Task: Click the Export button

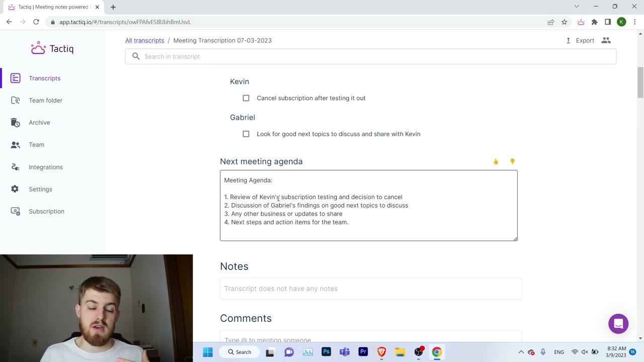Action: pyautogui.click(x=580, y=40)
